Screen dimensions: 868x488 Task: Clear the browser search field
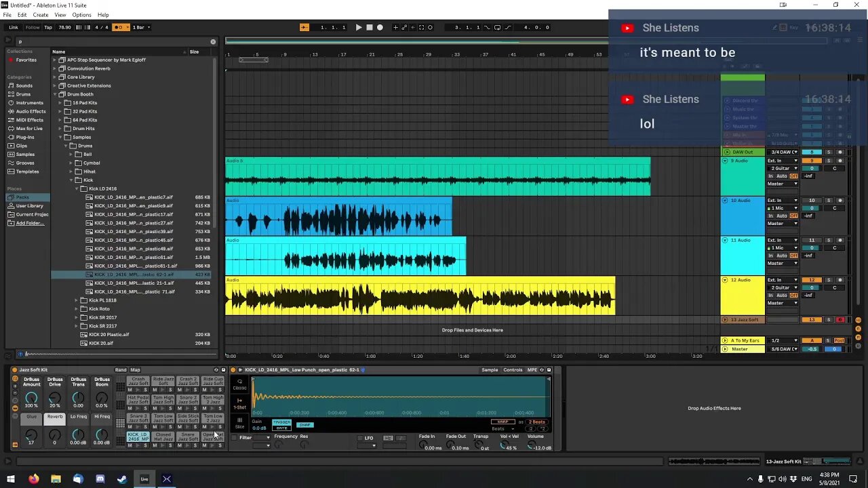coord(213,41)
